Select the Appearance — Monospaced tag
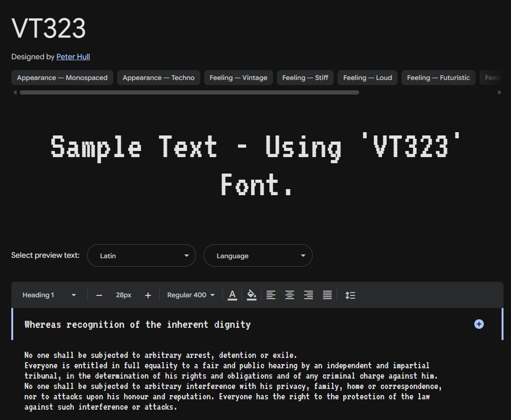The width and height of the screenshot is (511, 420). pos(62,78)
